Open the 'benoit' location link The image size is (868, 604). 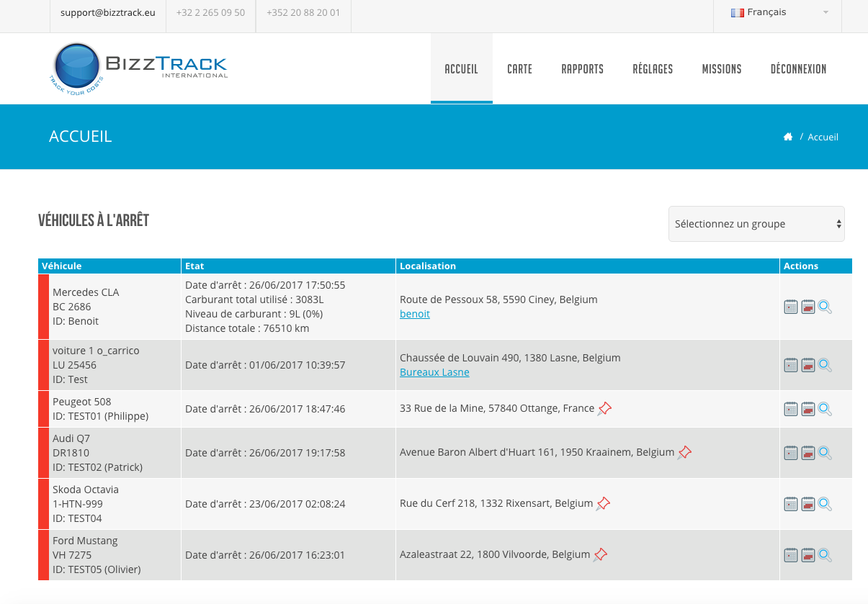[x=415, y=314]
